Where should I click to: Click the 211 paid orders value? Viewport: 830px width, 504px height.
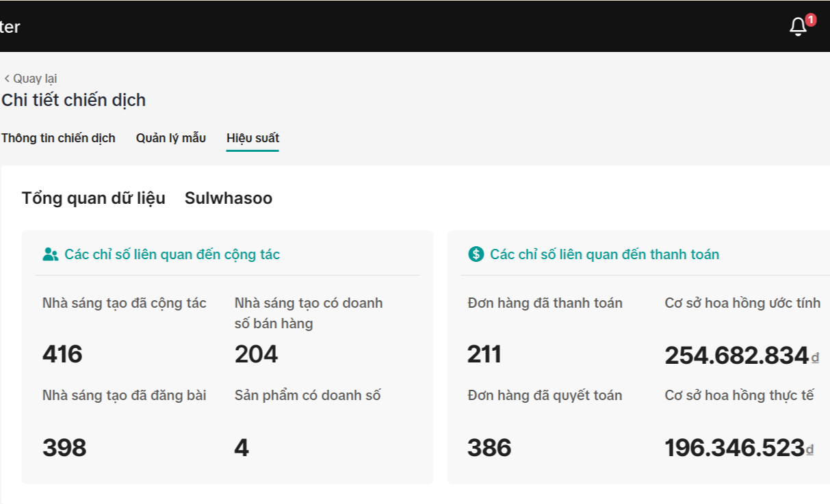[x=484, y=354]
